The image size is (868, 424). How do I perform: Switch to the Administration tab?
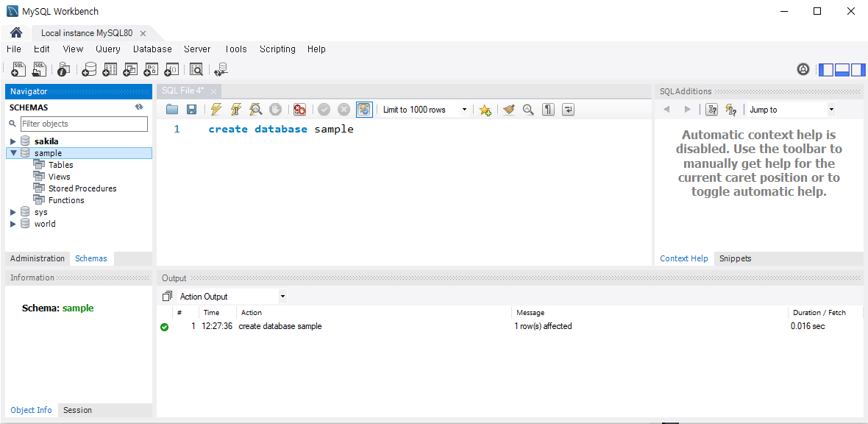point(38,258)
